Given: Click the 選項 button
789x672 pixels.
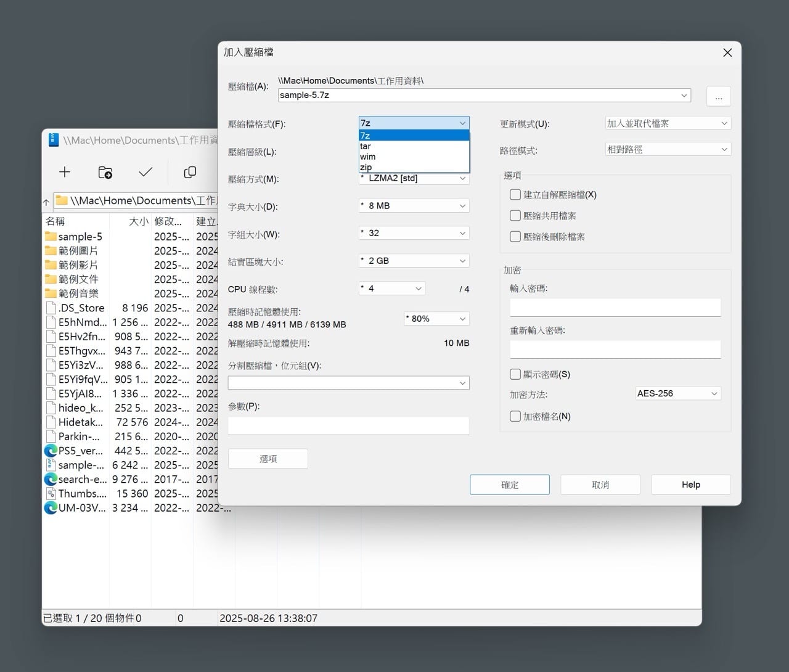Looking at the screenshot, I should 268,459.
